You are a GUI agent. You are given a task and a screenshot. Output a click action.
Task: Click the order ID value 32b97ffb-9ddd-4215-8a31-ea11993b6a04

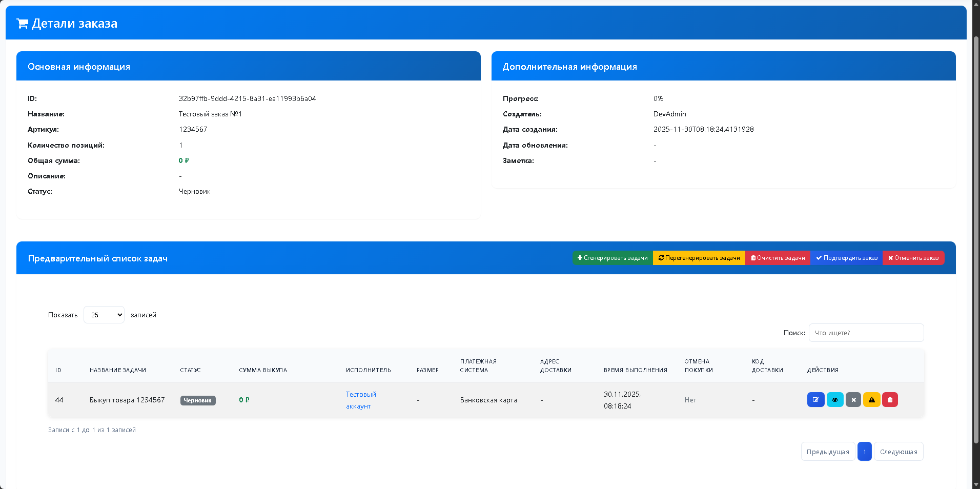pos(247,98)
